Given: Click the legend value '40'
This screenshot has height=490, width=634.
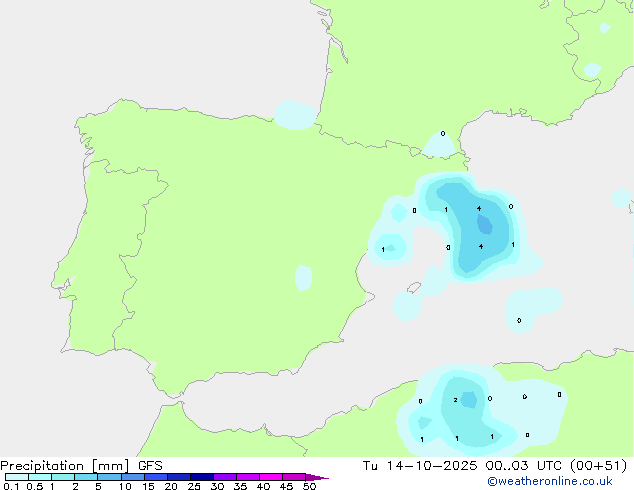Looking at the screenshot, I should [263, 486].
